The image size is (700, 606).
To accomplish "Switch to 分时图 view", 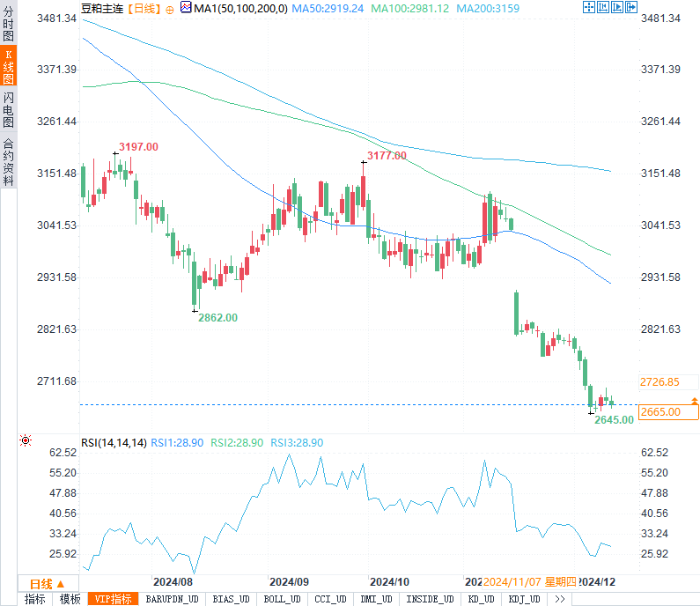I will [x=9, y=23].
